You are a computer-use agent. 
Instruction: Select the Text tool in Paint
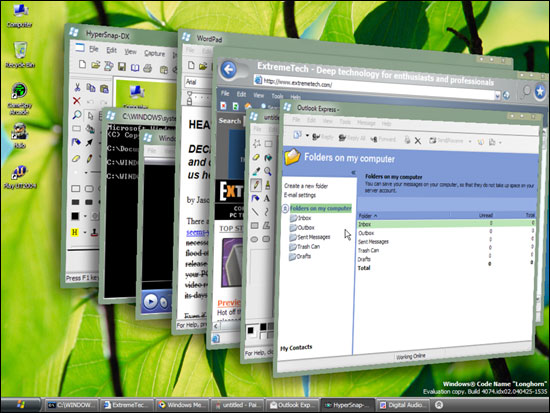coord(267,198)
